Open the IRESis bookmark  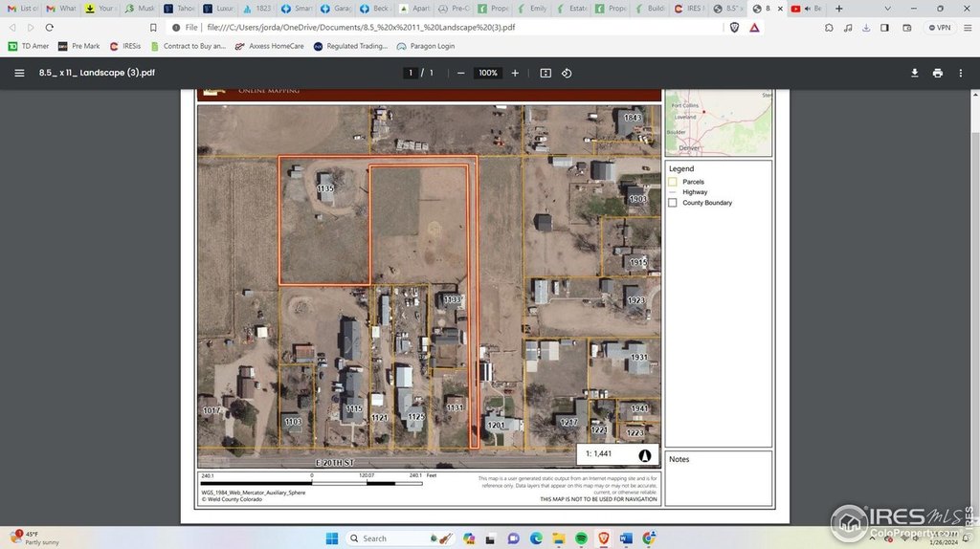coord(126,46)
